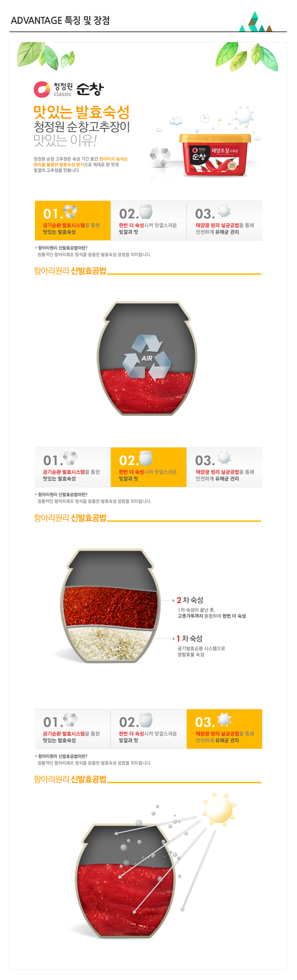
Task: Click the ADVANTAGE 특징 및 장점 heading
Action: (60, 20)
